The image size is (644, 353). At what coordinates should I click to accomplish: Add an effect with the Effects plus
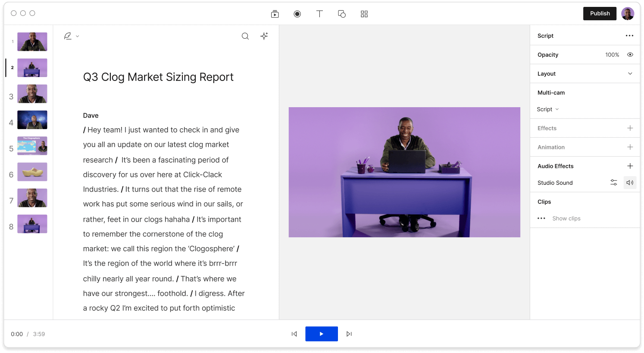coord(630,128)
